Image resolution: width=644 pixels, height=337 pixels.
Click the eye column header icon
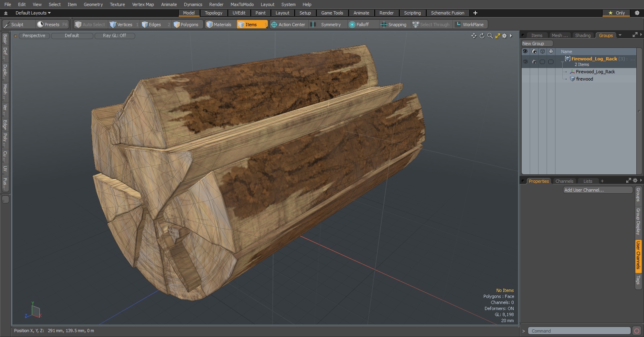point(525,52)
